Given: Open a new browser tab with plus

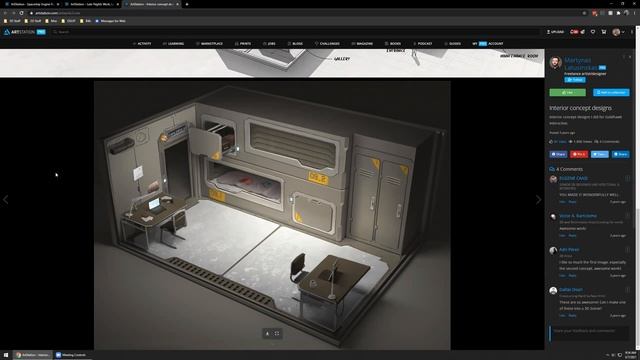Looking at the screenshot, I should 187,4.
